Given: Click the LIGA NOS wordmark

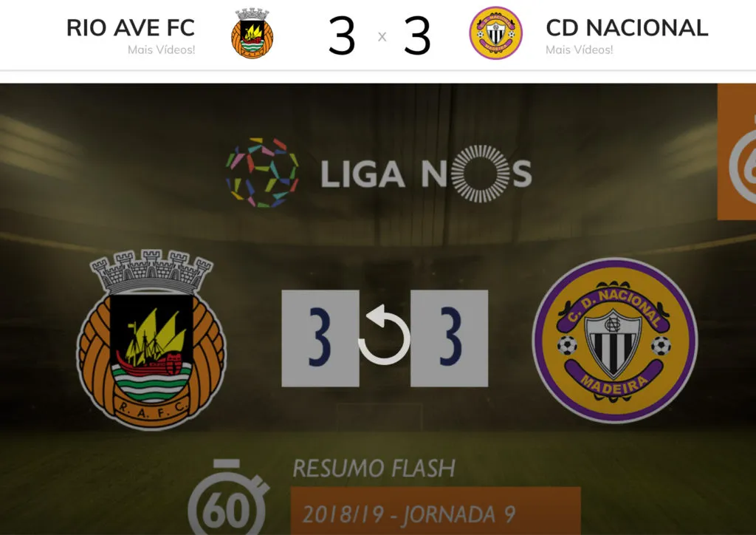Looking at the screenshot, I should click(426, 174).
